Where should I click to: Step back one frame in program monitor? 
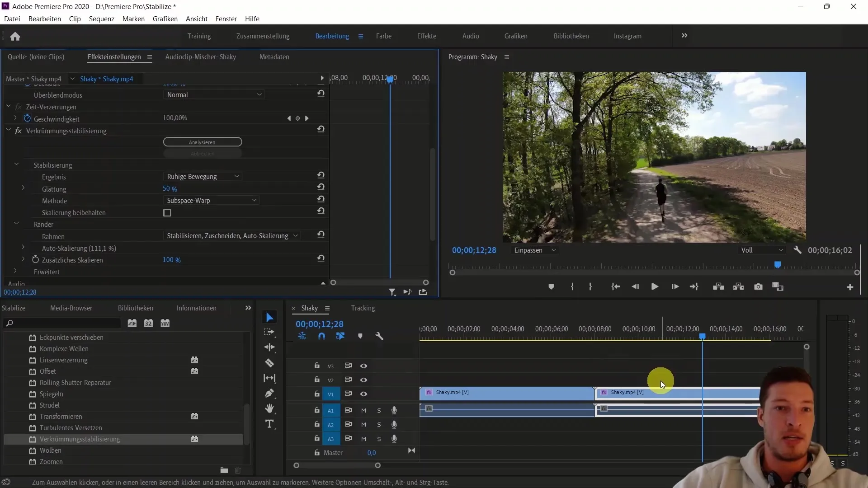coord(635,287)
